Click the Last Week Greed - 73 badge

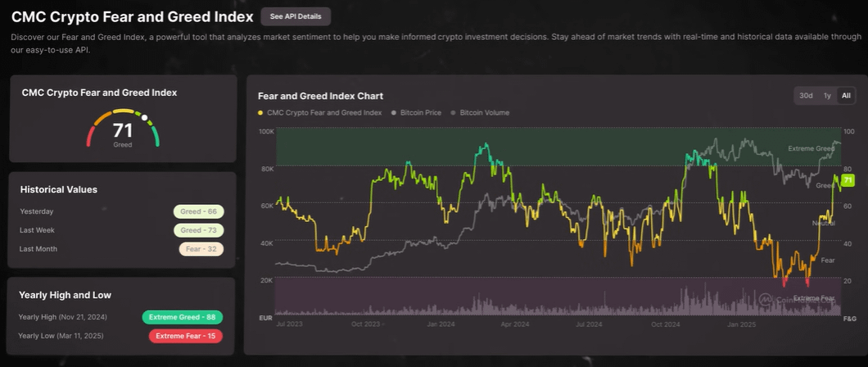click(198, 230)
